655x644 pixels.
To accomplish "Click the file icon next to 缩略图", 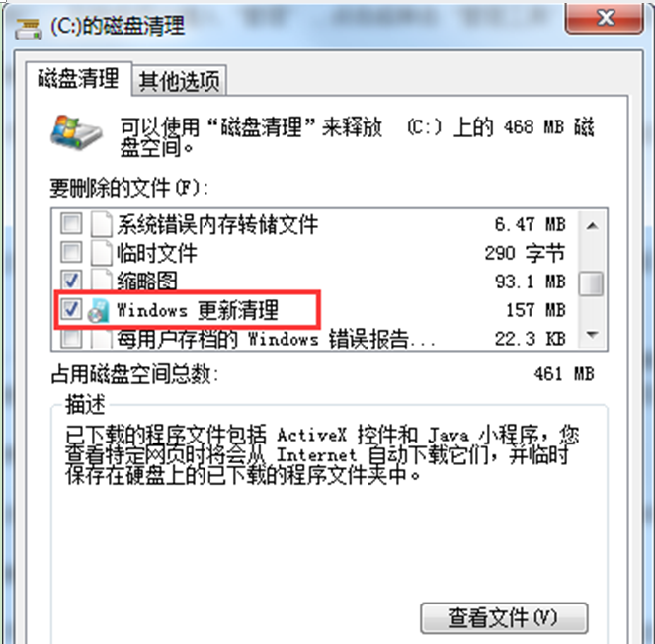I will (x=102, y=279).
